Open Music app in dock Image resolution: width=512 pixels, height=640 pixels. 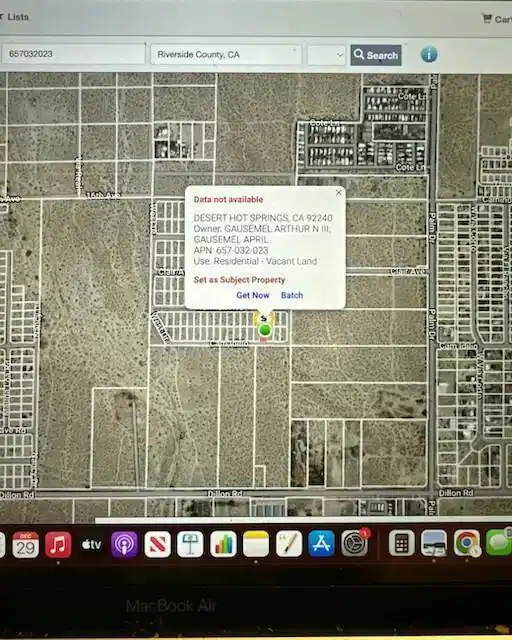coord(58,544)
